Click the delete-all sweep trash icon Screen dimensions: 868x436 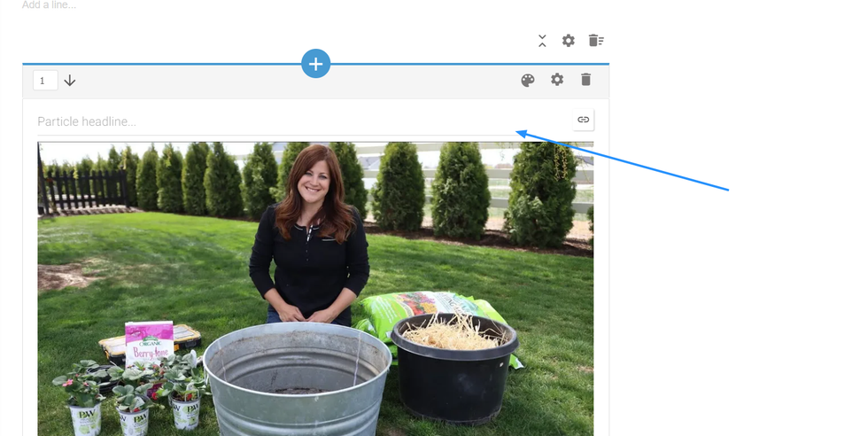pos(596,41)
